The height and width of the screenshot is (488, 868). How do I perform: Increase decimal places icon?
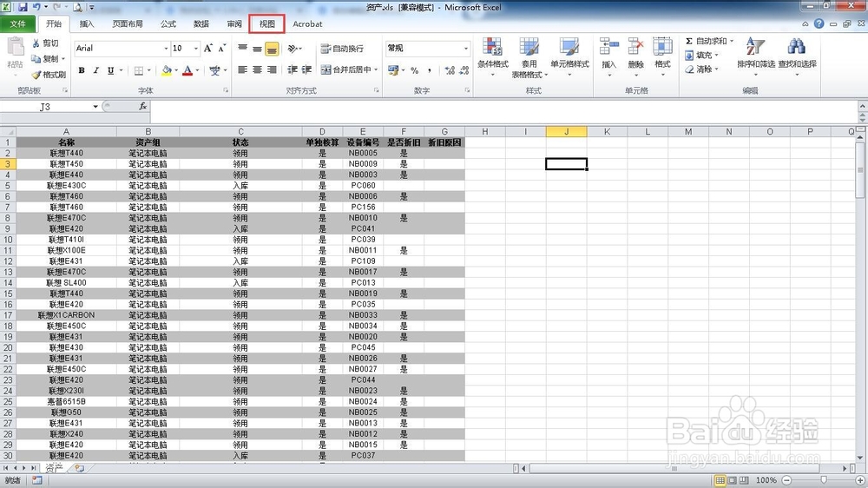pyautogui.click(x=450, y=70)
